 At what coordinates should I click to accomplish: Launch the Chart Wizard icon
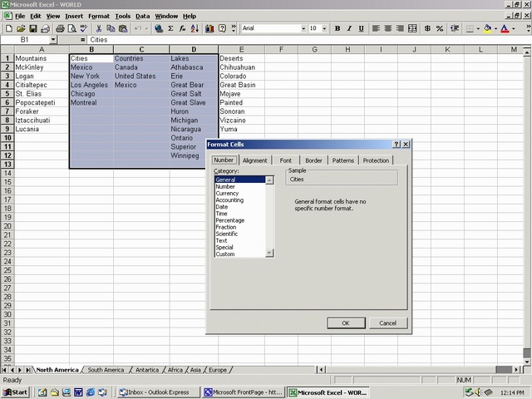tap(209, 28)
